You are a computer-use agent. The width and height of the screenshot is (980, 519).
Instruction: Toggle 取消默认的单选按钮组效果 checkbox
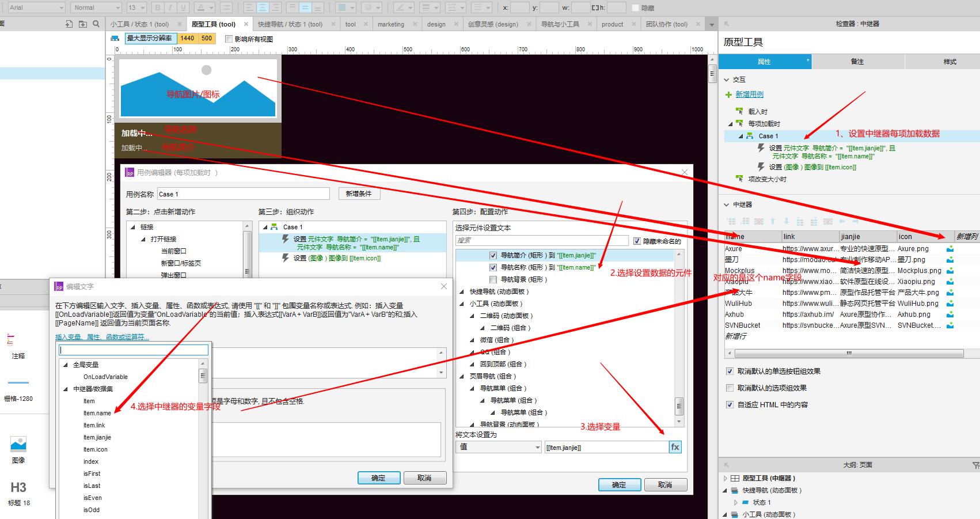(x=730, y=372)
